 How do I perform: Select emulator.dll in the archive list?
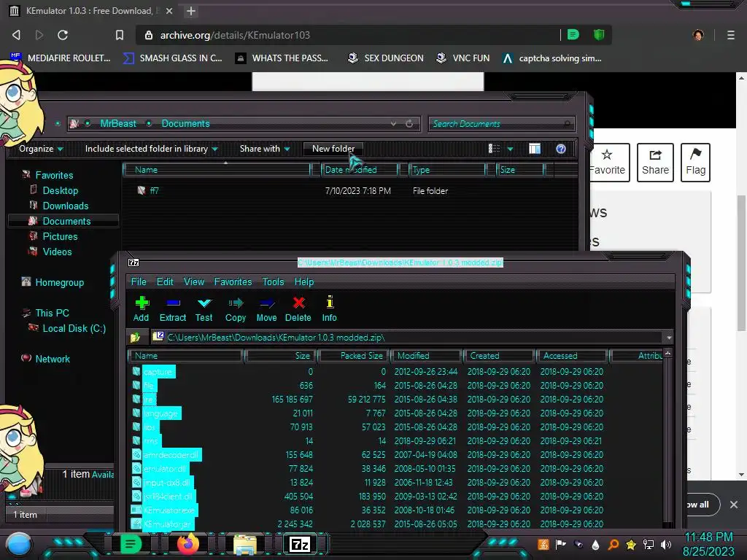164,469
